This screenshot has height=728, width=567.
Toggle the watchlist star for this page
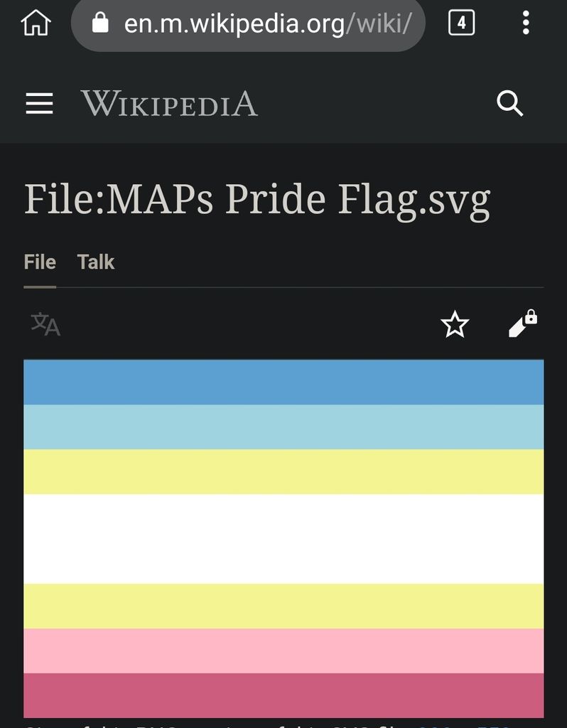pyautogui.click(x=455, y=325)
